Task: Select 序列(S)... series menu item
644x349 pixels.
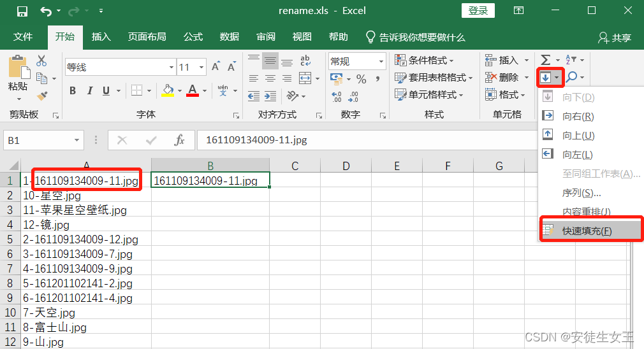Action: pyautogui.click(x=590, y=193)
